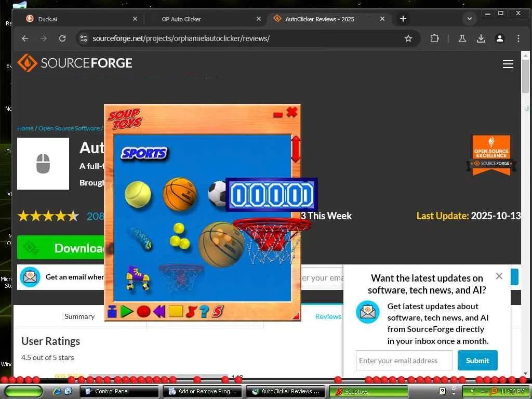Click the large tan basketball being dragged

pyautogui.click(x=221, y=244)
